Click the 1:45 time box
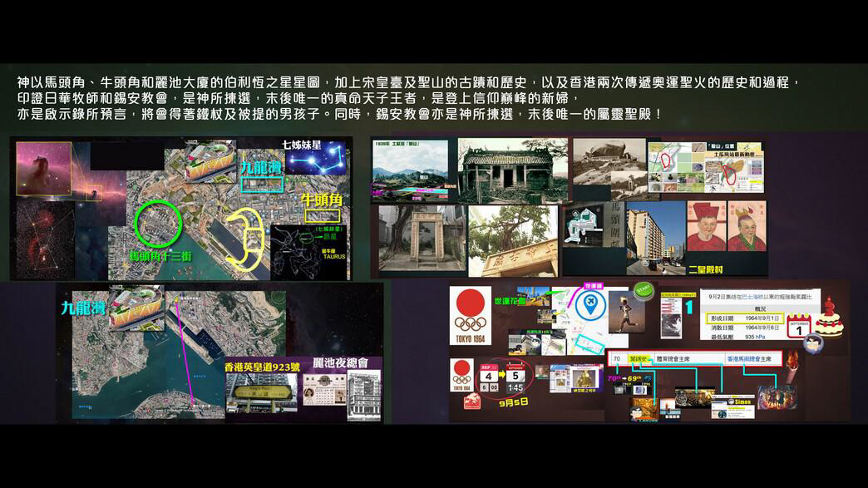This screenshot has width=868, height=488. tap(515, 388)
